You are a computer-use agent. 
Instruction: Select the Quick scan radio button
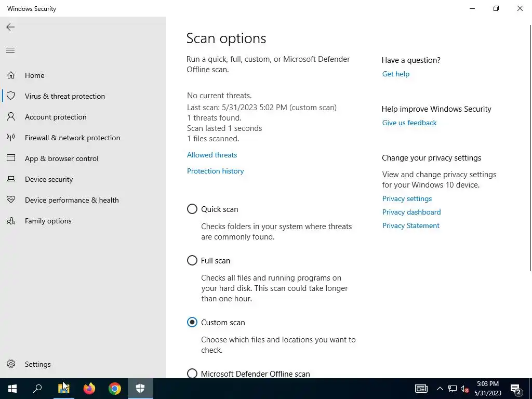tap(192, 209)
